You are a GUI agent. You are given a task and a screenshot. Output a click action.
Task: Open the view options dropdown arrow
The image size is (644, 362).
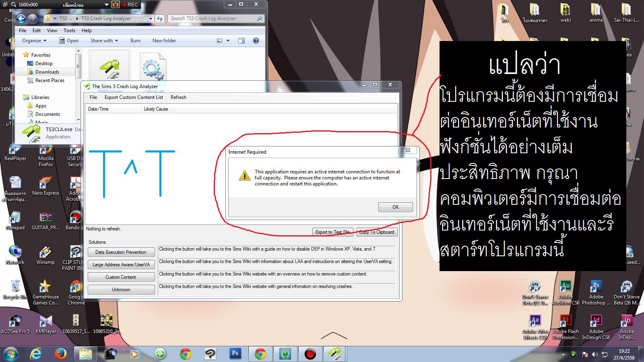tap(228, 41)
